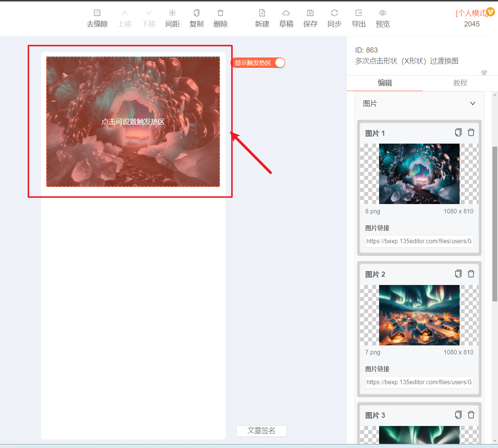The image size is (498, 448).
Task: Click the 去缝隙 toolbar icon
Action: pos(97,13)
